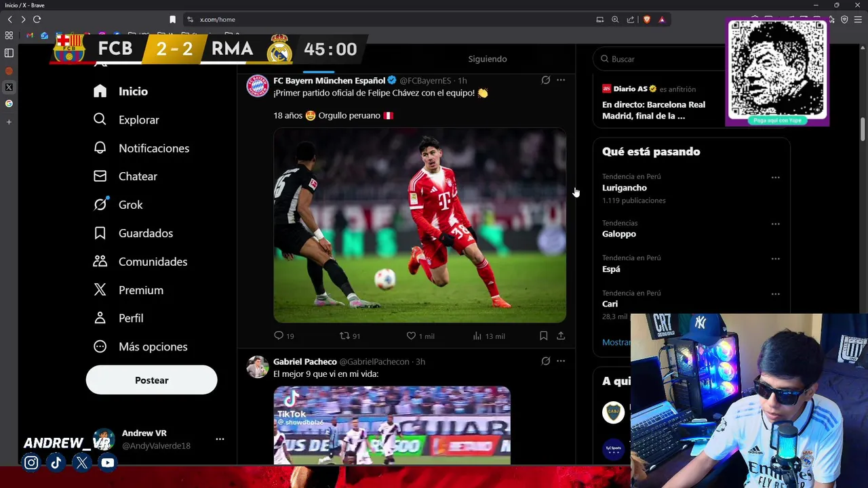
Task: Click Grok explain icon on Bayern post
Action: point(545,80)
